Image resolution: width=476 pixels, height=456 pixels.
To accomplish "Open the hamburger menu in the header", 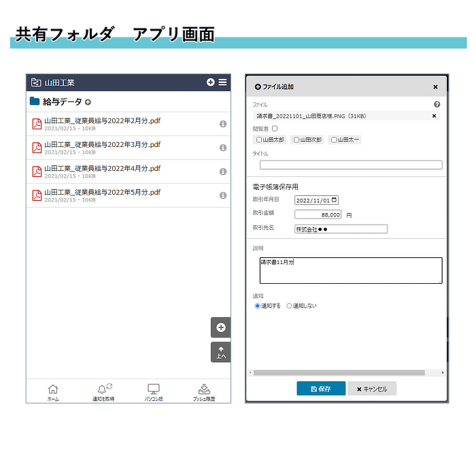I will click(x=222, y=82).
